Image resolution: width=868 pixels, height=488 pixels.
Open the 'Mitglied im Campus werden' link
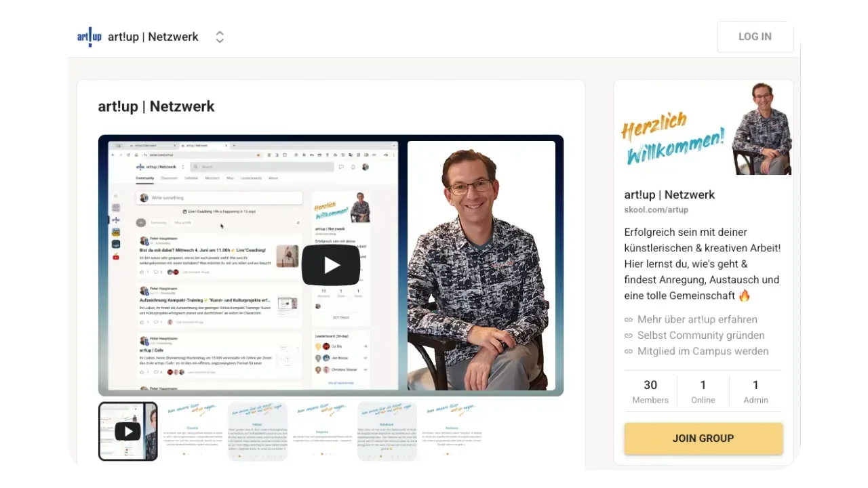pyautogui.click(x=703, y=351)
